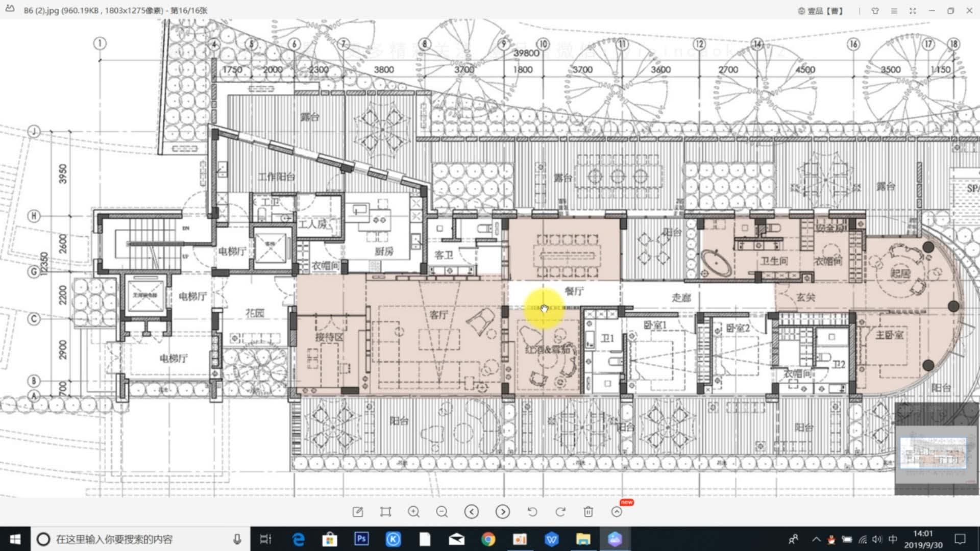980x551 pixels.
Task: Open Photoshop from the taskbar
Action: (x=361, y=539)
